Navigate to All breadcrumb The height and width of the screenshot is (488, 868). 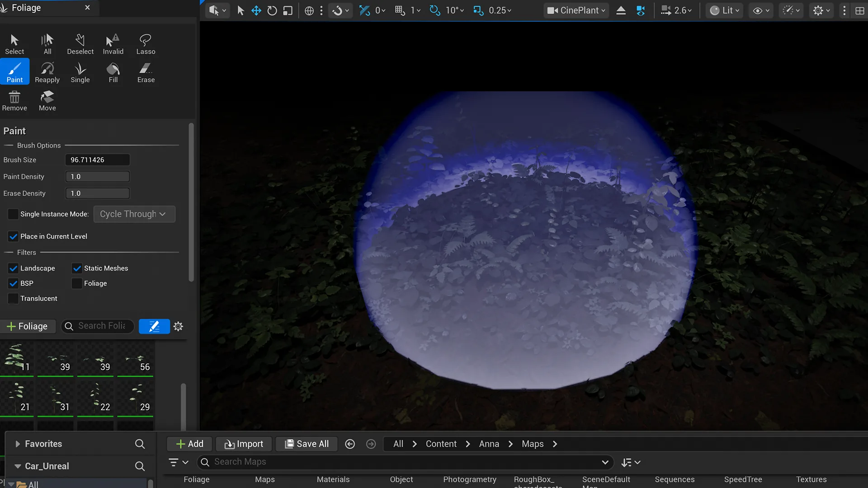pyautogui.click(x=398, y=444)
